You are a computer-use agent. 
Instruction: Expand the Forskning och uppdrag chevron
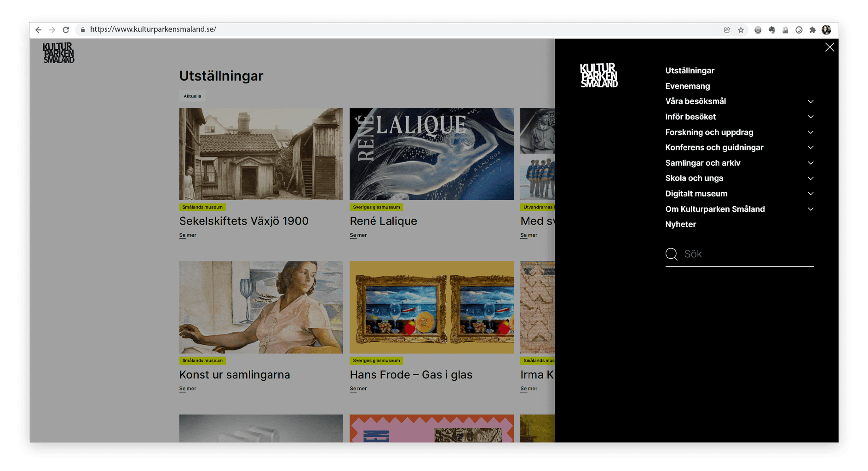pos(811,132)
